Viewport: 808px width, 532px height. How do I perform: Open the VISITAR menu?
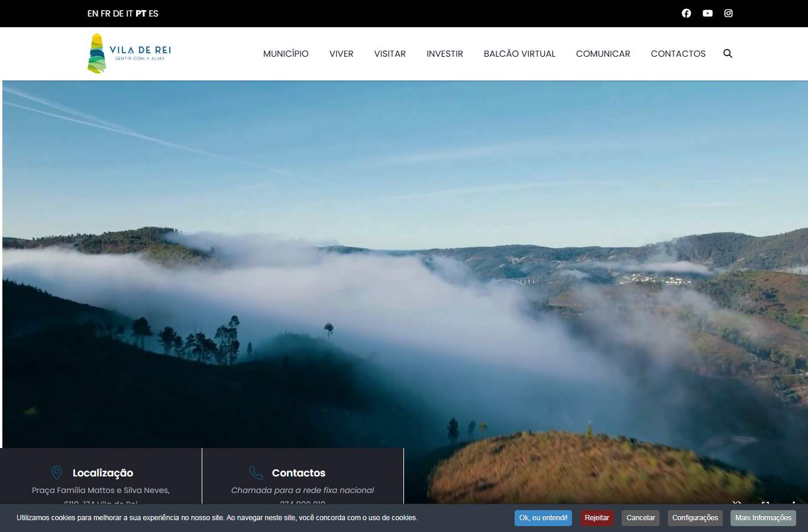coord(390,53)
